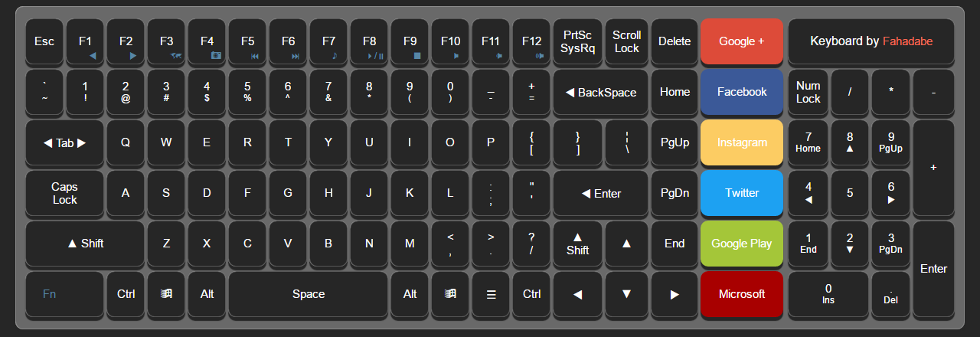The height and width of the screenshot is (337, 980).
Task: Click the left Windows logo key
Action: pyautogui.click(x=166, y=294)
